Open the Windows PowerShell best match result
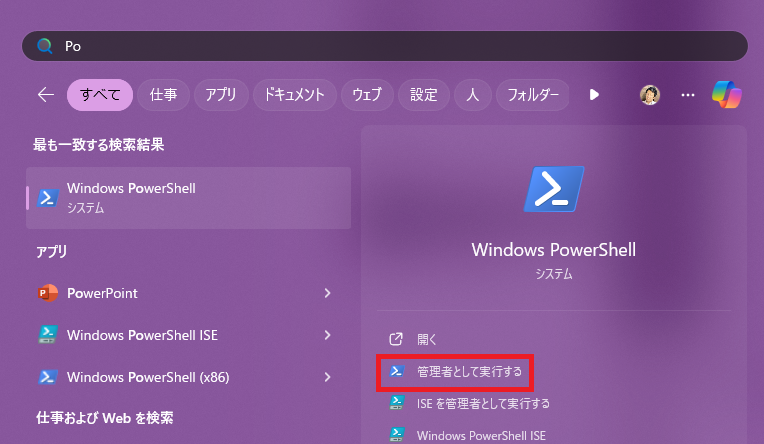The image size is (764, 444). 189,198
